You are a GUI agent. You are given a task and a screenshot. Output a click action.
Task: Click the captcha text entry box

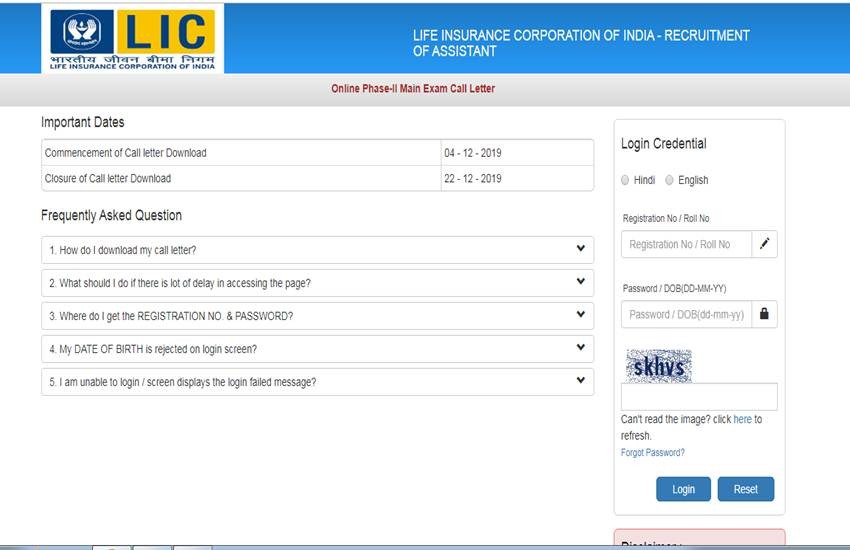tap(698, 397)
